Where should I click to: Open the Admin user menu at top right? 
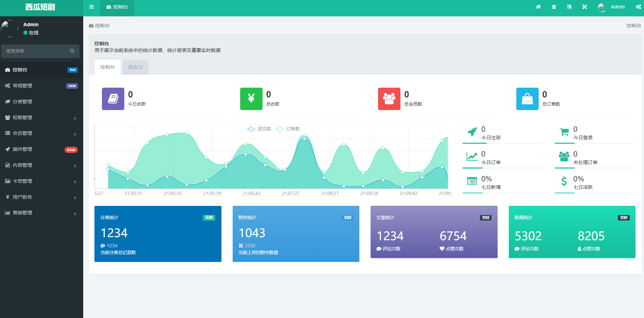pos(612,7)
